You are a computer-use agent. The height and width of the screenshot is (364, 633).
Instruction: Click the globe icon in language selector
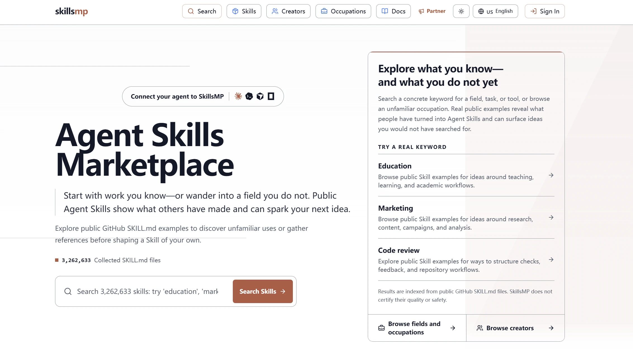pyautogui.click(x=481, y=11)
